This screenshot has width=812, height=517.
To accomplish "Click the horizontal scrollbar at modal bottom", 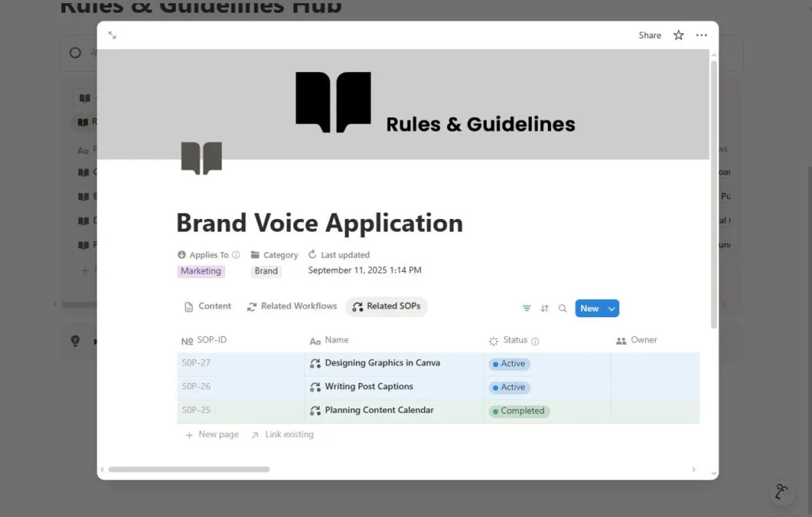I will click(x=189, y=469).
